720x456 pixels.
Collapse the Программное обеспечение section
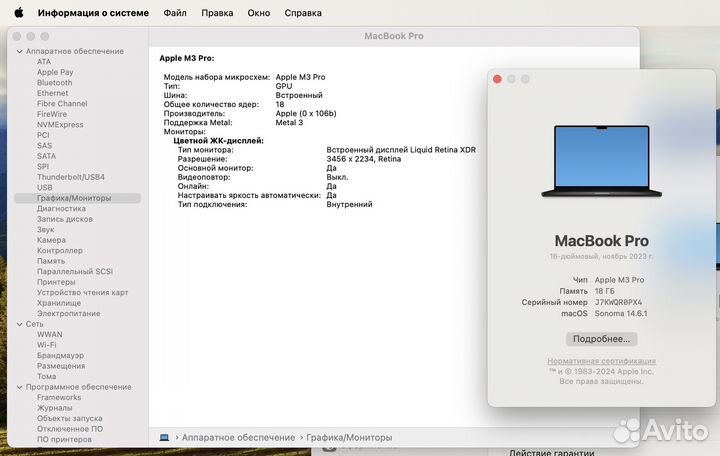[x=19, y=387]
